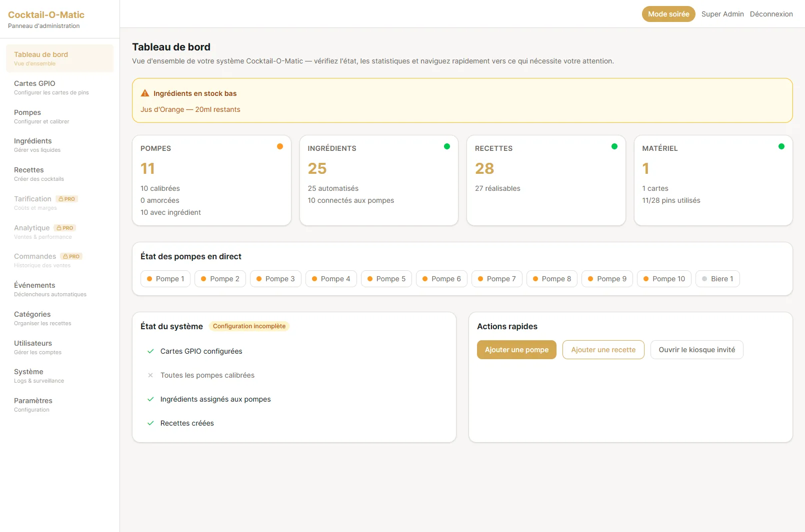Click the pump count 11
This screenshot has width=805, height=532.
click(x=147, y=168)
